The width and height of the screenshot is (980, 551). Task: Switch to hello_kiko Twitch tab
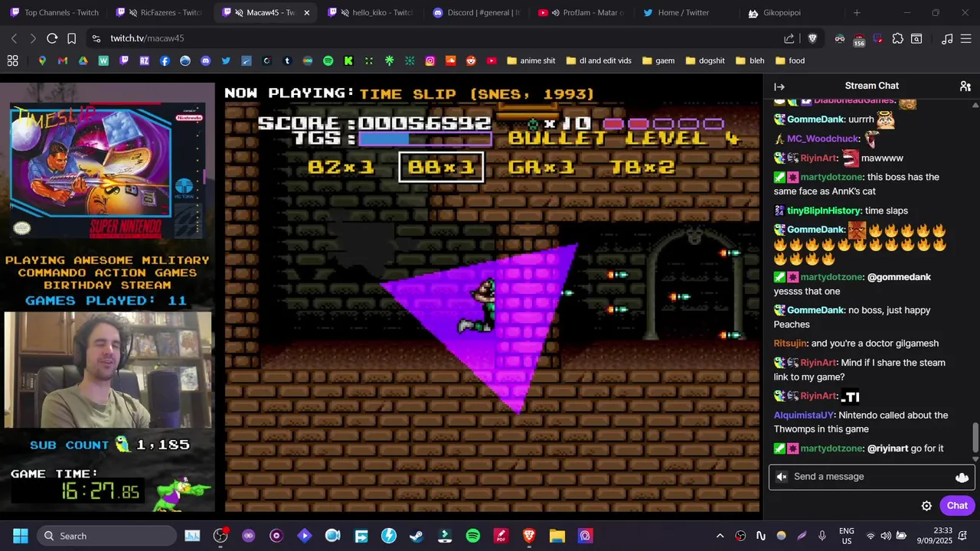[371, 12]
